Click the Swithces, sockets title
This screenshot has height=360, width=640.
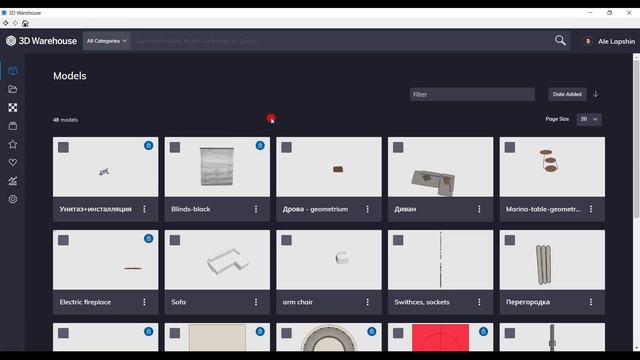422,302
